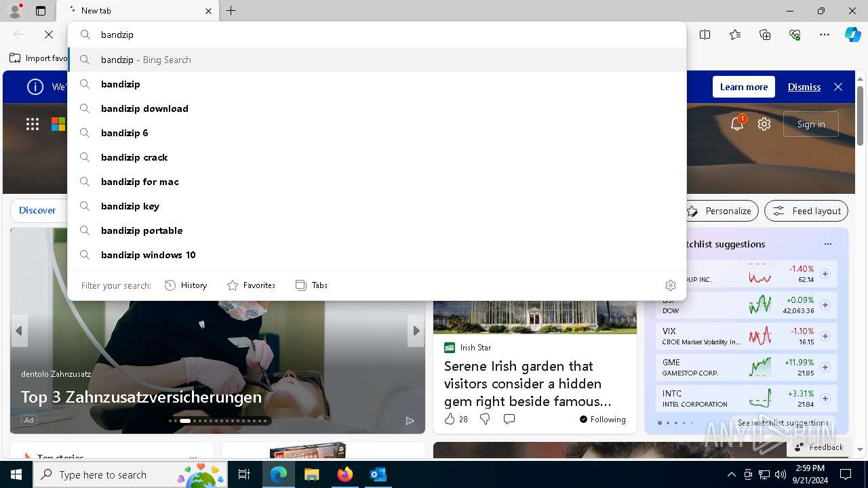Close the info banner with X

pos(838,87)
